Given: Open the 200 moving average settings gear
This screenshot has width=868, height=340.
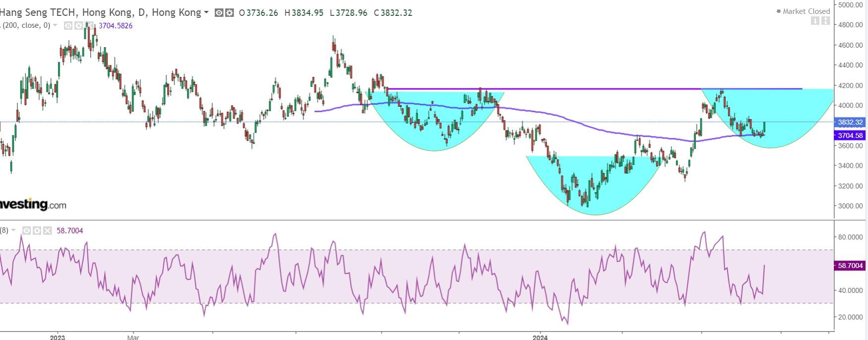Looking at the screenshot, I should [78, 26].
